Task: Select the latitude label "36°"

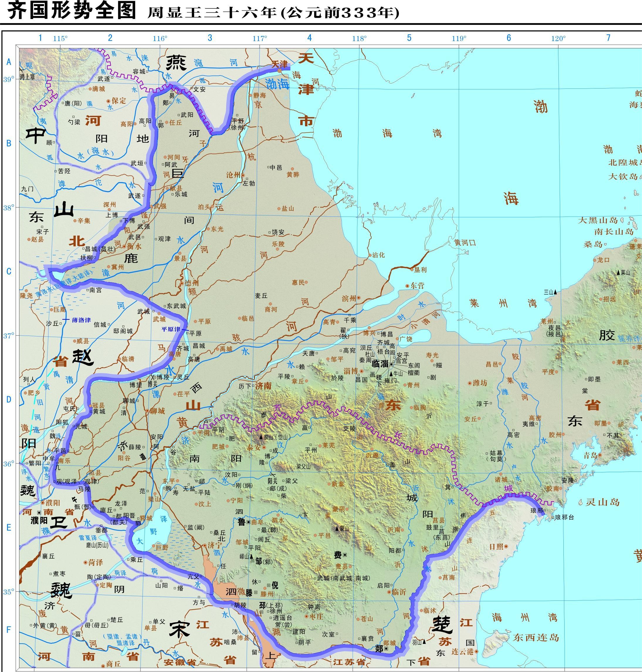Action: 9,464
